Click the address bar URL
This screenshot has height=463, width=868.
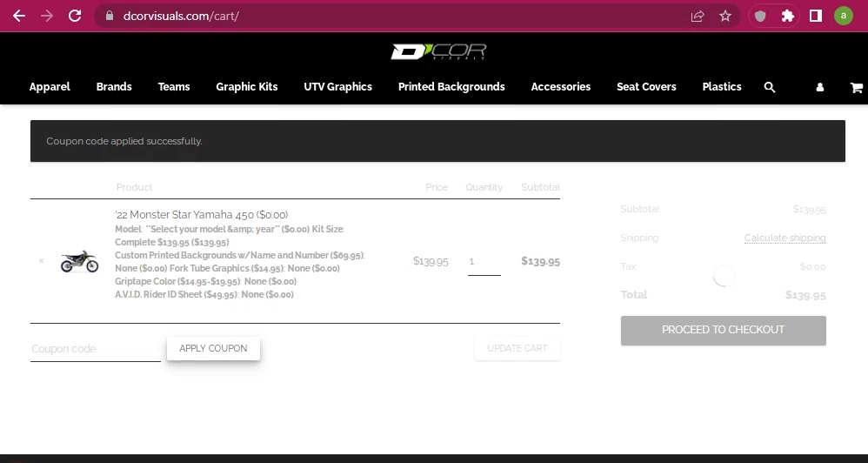click(181, 16)
